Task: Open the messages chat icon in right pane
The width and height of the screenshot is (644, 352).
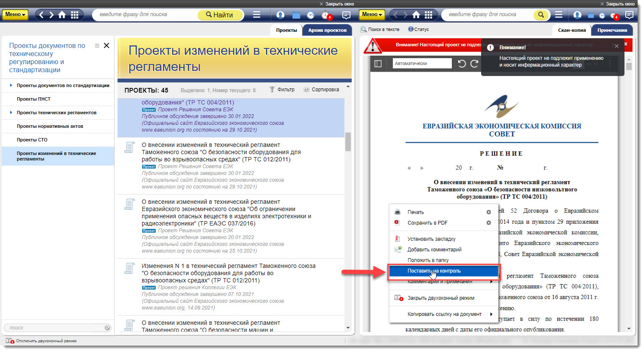Action: tap(630, 15)
